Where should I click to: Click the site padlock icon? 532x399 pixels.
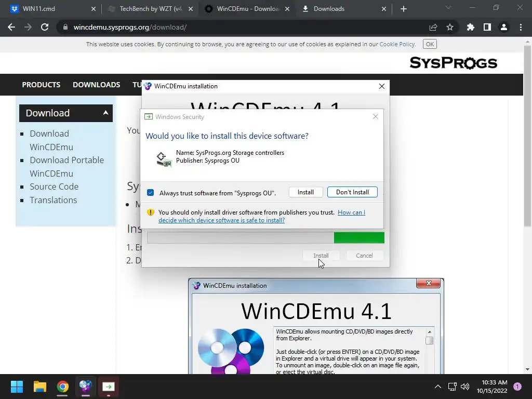coord(65,27)
